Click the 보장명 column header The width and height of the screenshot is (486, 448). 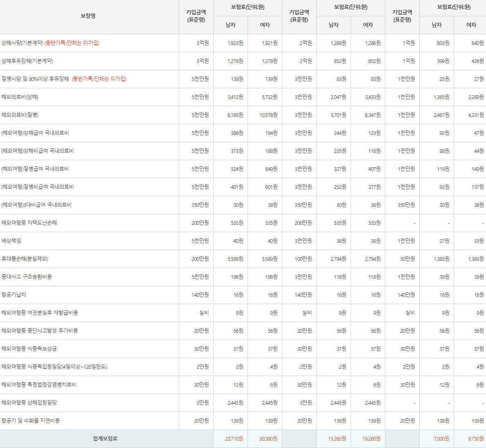(88, 16)
